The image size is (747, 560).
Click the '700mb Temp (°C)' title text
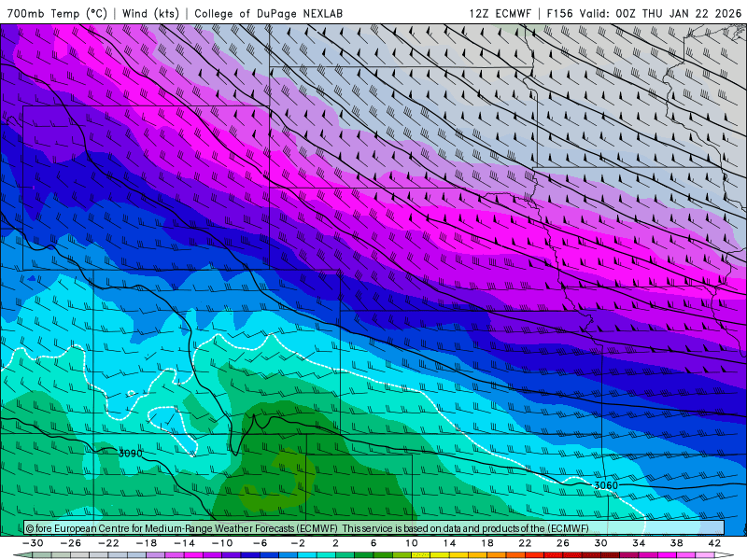click(57, 13)
